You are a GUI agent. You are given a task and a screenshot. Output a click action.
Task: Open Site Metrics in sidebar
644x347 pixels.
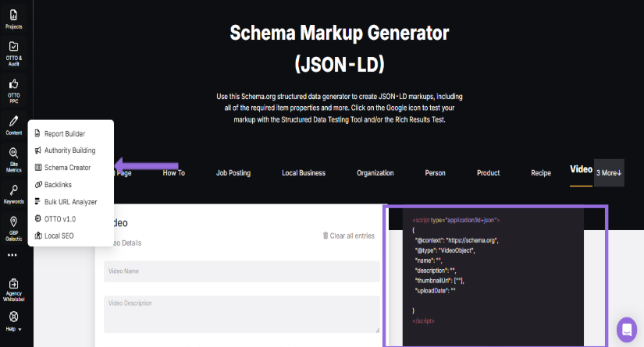pos(13,158)
